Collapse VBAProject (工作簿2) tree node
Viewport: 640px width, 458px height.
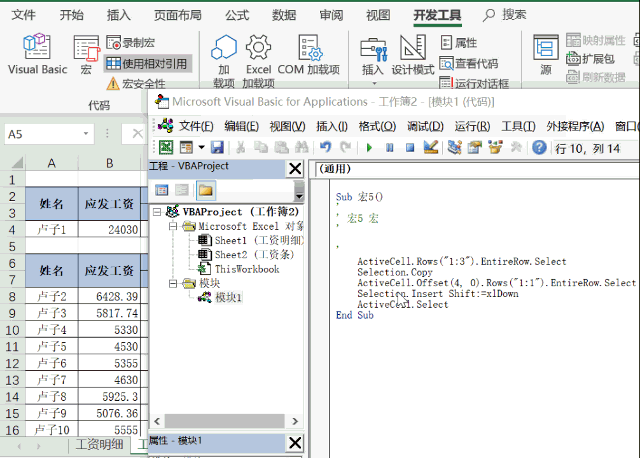click(157, 212)
